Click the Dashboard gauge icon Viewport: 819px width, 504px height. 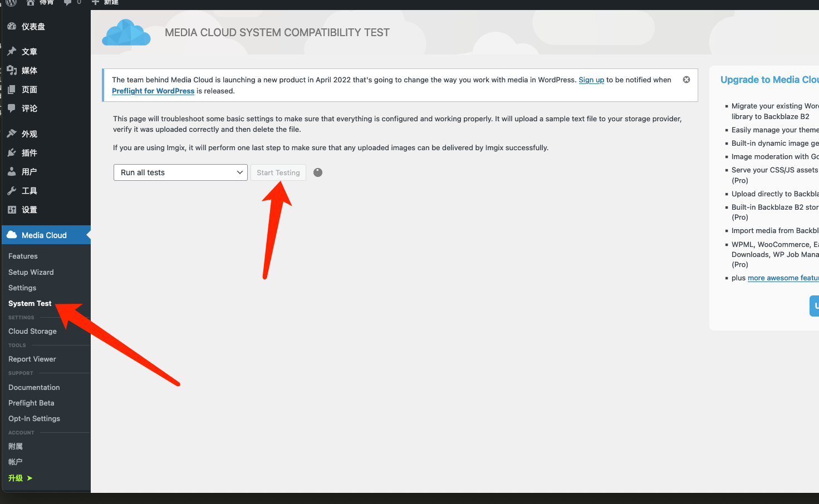coord(12,26)
